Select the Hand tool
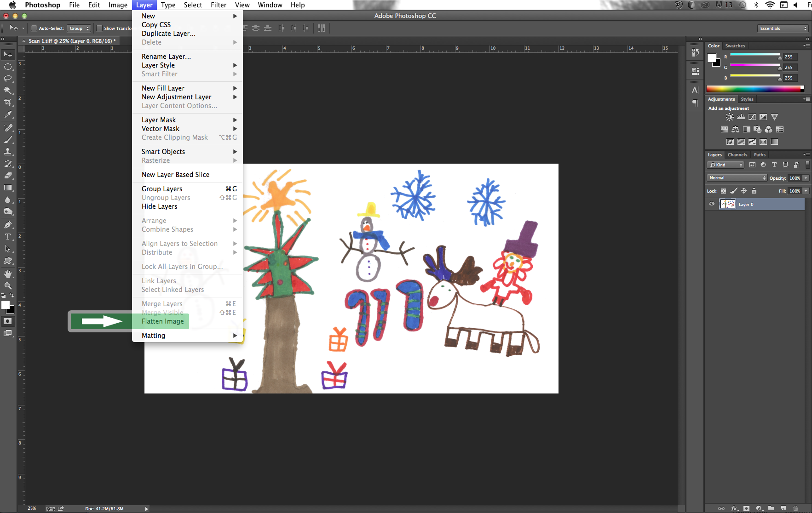Screen dimensions: 812x513 8,274
